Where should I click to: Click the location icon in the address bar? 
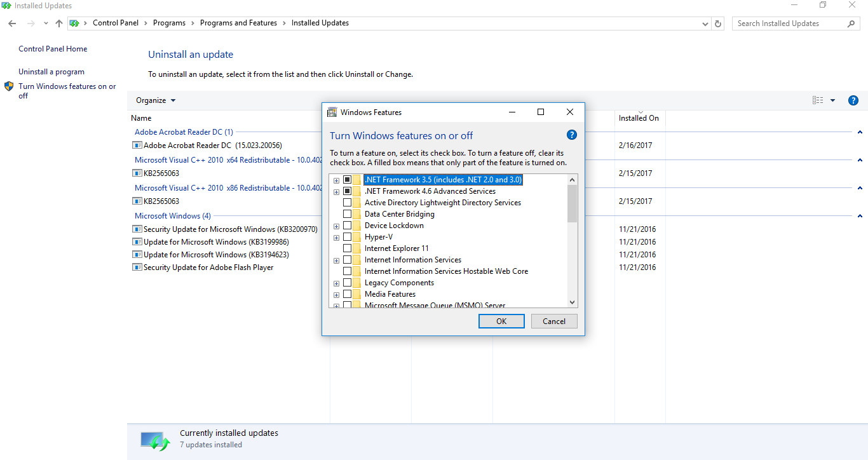tap(74, 24)
